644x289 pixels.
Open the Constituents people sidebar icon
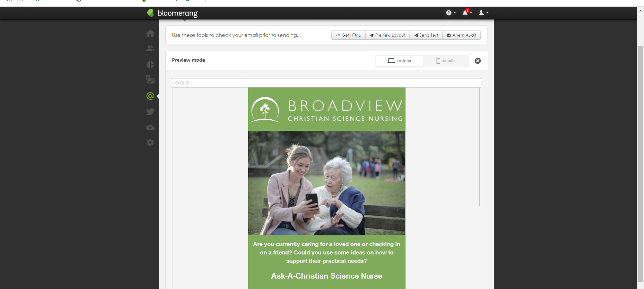click(x=150, y=49)
